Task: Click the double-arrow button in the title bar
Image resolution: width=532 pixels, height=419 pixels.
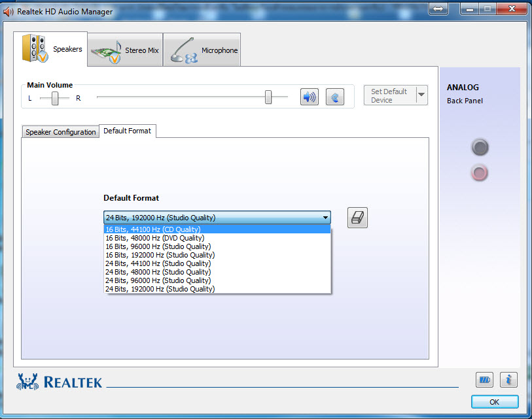Action: 438,8
